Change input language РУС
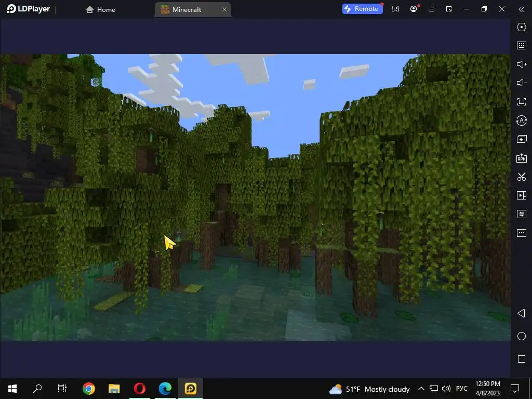The width and height of the screenshot is (532, 399). click(462, 389)
